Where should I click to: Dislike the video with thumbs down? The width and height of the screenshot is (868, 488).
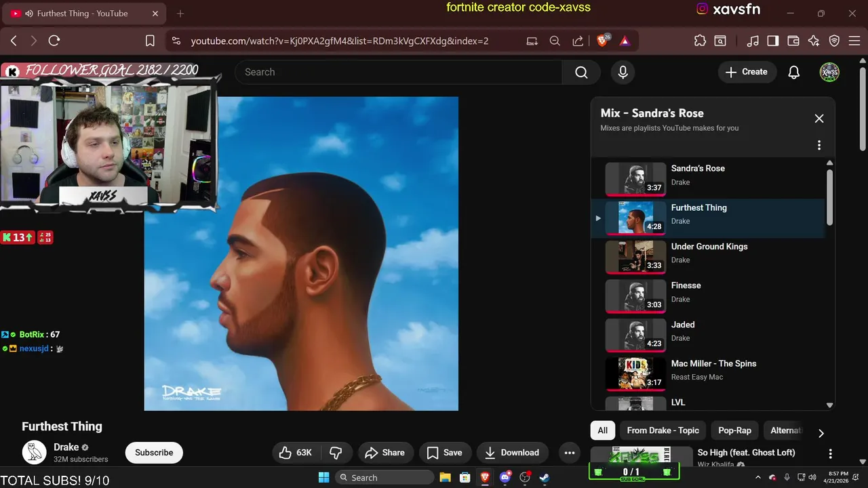click(x=336, y=453)
